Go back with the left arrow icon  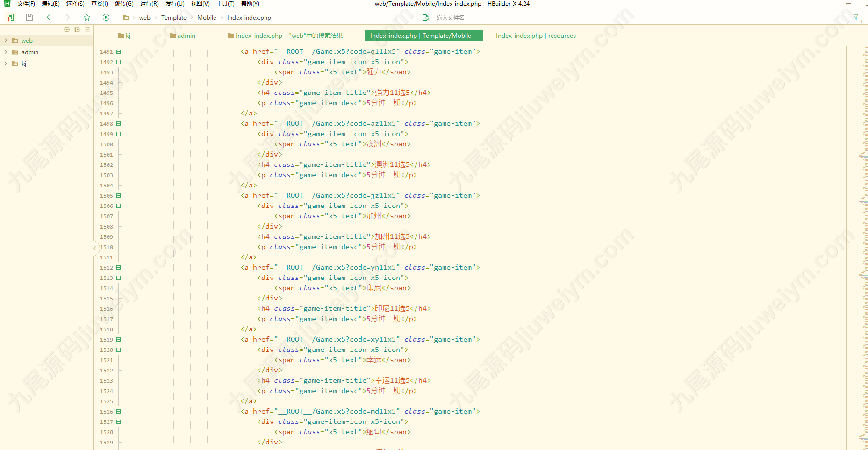click(49, 17)
